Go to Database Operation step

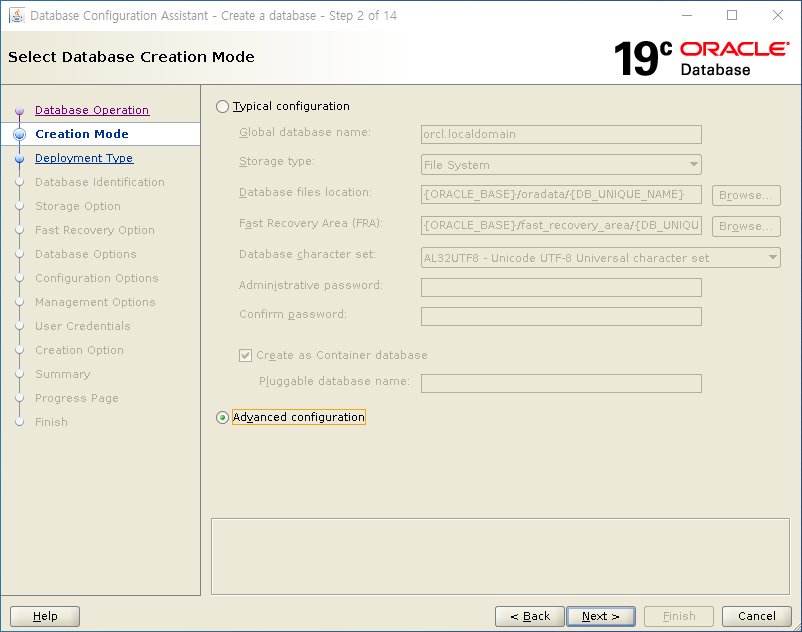click(x=92, y=110)
